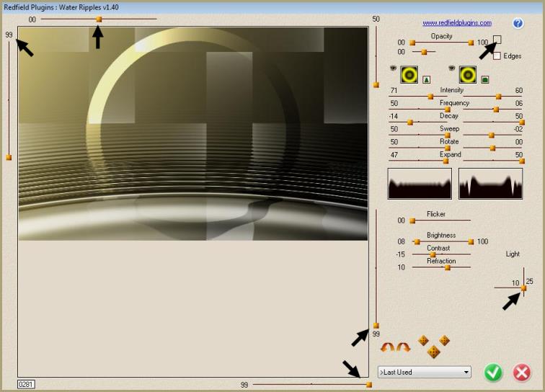This screenshot has width=545, height=392.
Task: Click the Light position crosshair handle
Action: [x=523, y=288]
